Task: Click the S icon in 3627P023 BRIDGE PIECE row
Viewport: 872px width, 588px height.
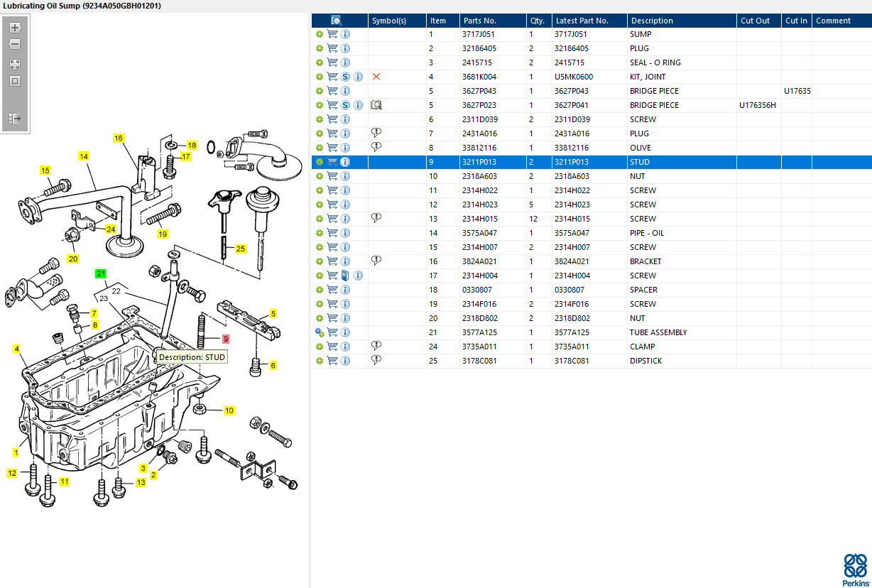Action: 345,105
